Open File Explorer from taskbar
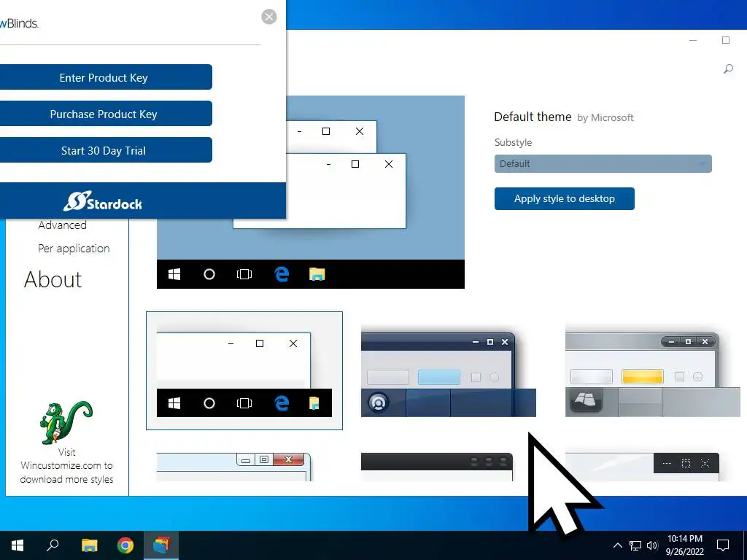Image resolution: width=747 pixels, height=560 pixels. tap(89, 545)
